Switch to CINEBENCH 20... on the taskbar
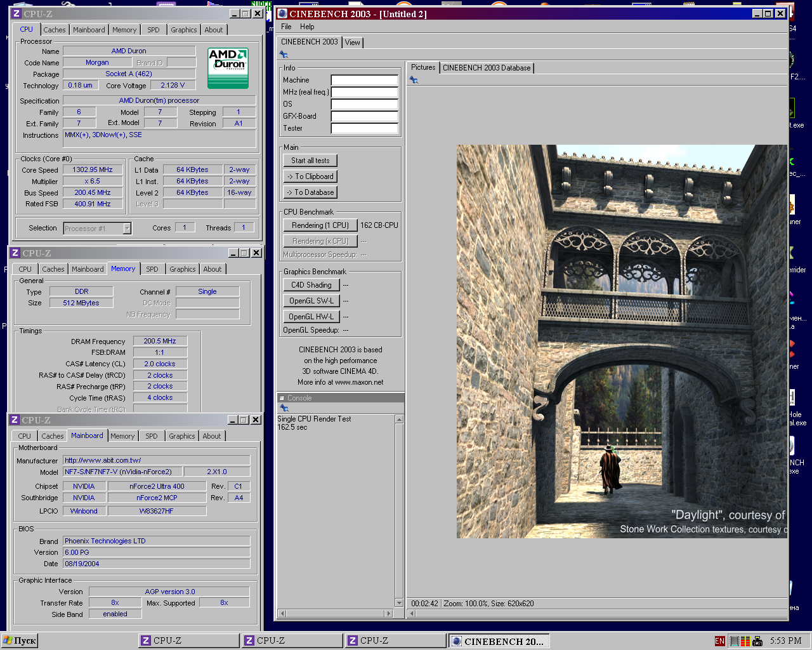This screenshot has height=650, width=812. 499,641
